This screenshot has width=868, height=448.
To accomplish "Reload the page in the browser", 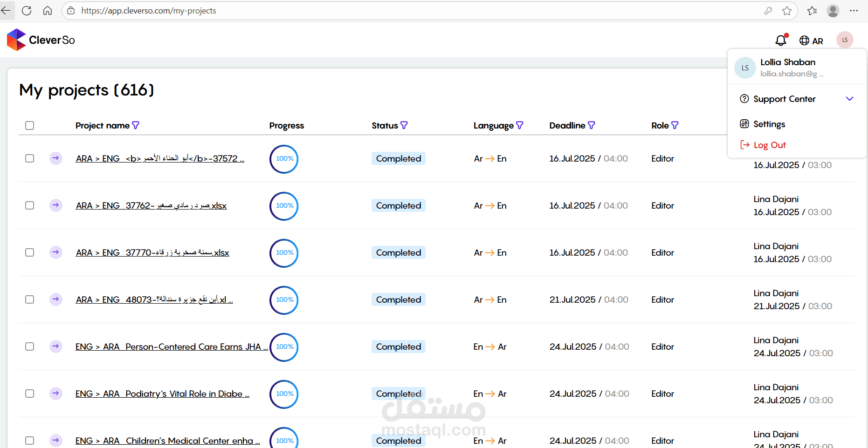I will pyautogui.click(x=27, y=10).
